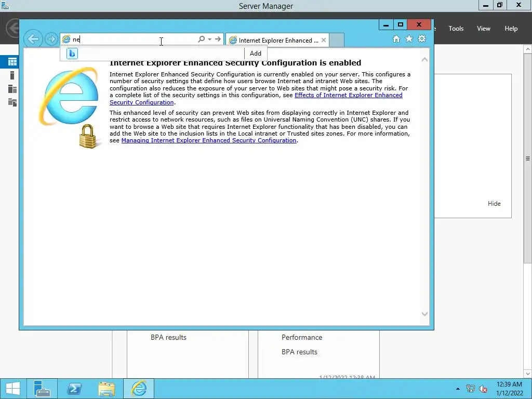Open Favorites with the star icon

(x=409, y=38)
